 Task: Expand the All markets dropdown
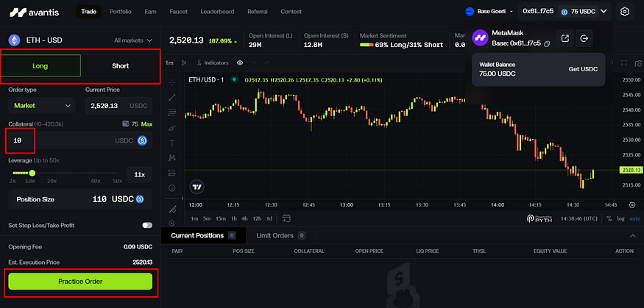tap(133, 40)
